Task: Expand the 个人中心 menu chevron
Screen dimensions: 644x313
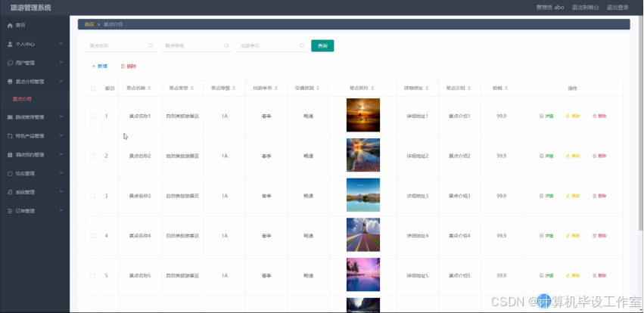Action: 61,44
